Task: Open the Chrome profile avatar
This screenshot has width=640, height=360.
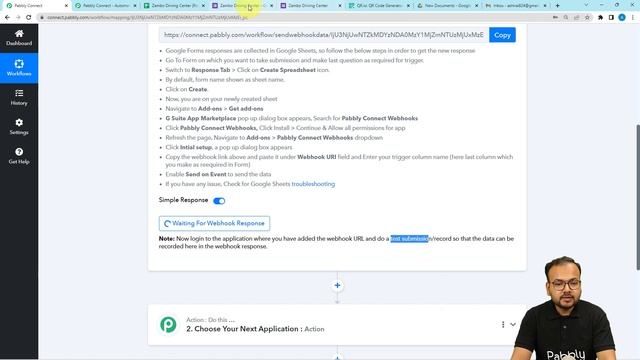Action: click(622, 18)
